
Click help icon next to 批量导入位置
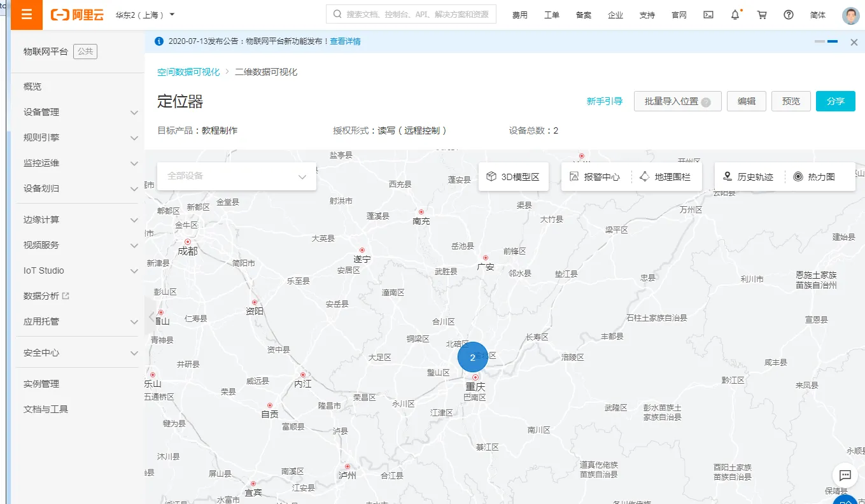(x=706, y=102)
